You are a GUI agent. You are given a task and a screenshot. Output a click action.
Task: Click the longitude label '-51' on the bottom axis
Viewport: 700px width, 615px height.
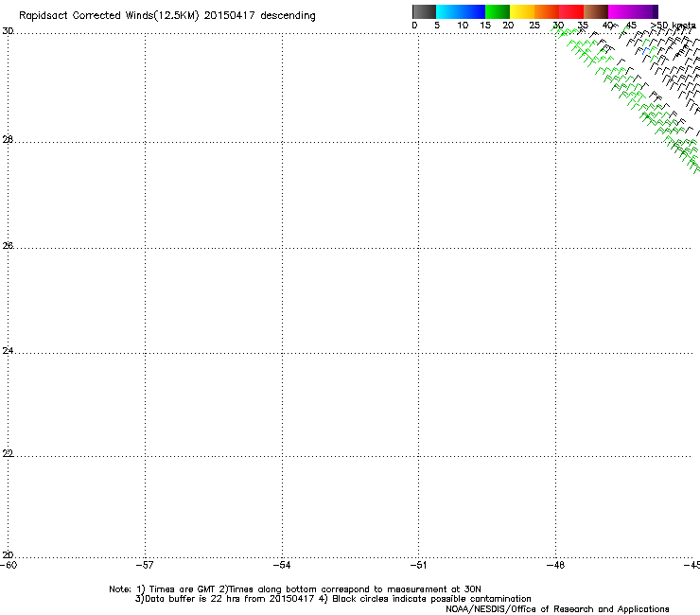418,566
